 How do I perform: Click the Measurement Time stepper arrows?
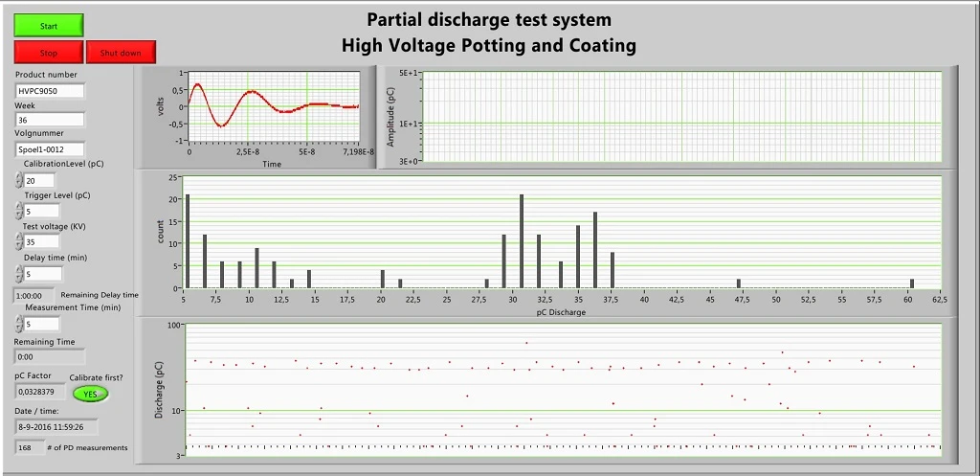pyautogui.click(x=18, y=324)
